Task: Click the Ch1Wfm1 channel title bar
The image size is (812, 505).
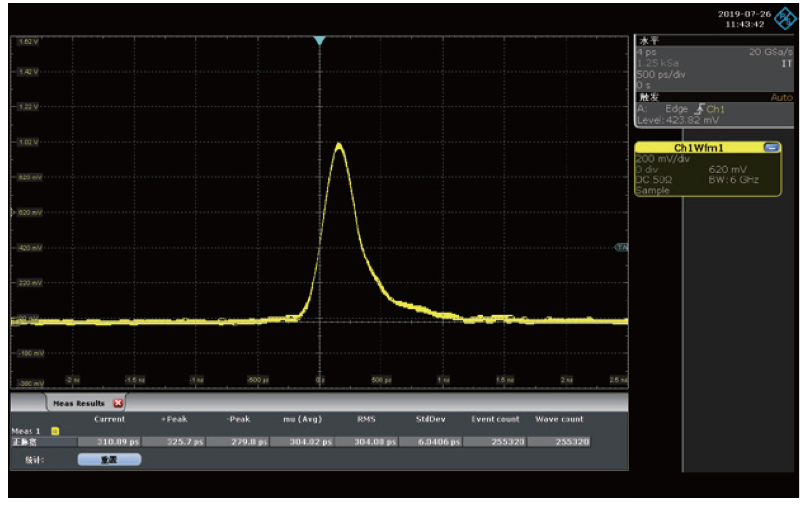Action: click(698, 148)
